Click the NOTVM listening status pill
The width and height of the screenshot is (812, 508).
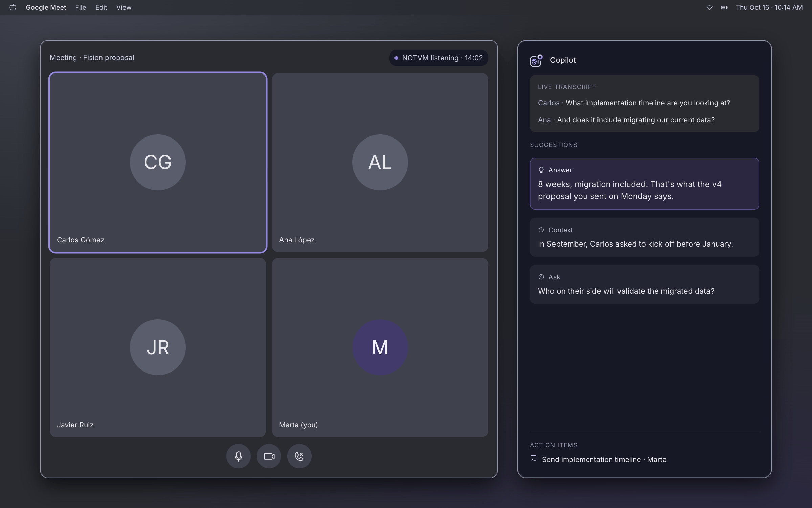438,58
